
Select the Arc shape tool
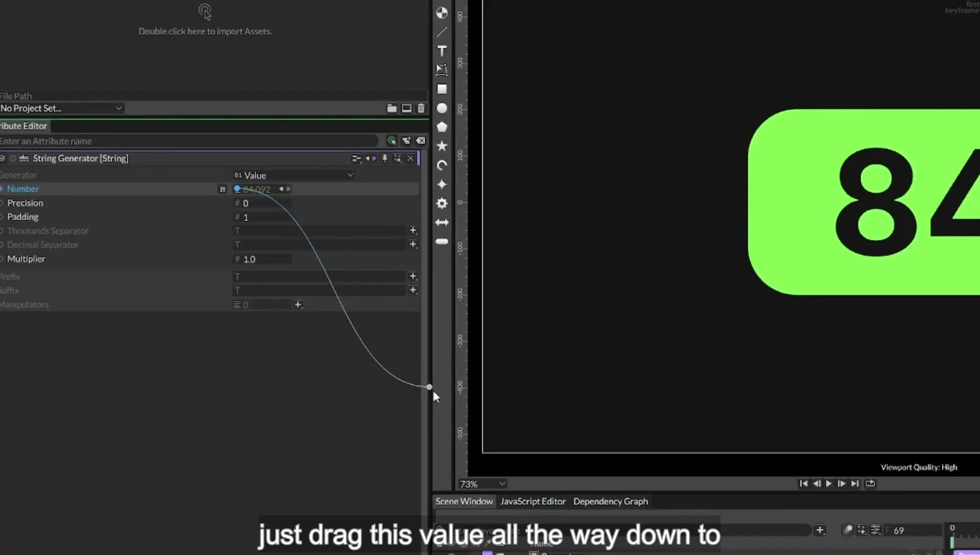442,165
